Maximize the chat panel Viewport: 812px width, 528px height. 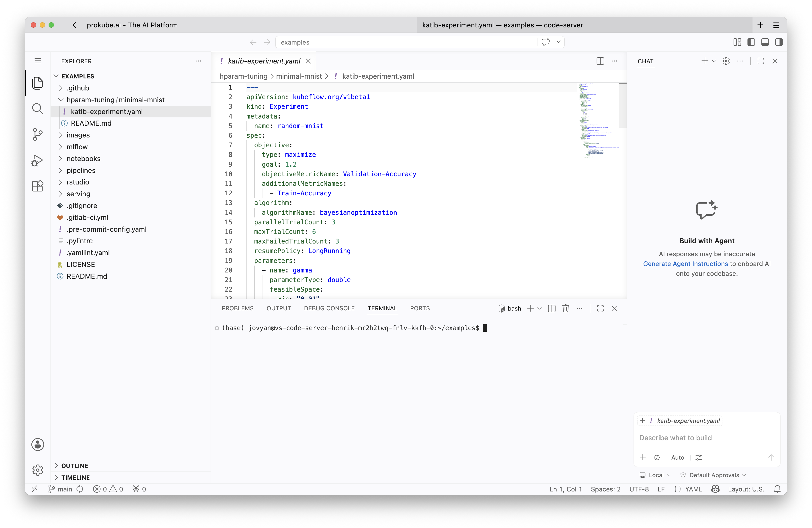click(761, 61)
